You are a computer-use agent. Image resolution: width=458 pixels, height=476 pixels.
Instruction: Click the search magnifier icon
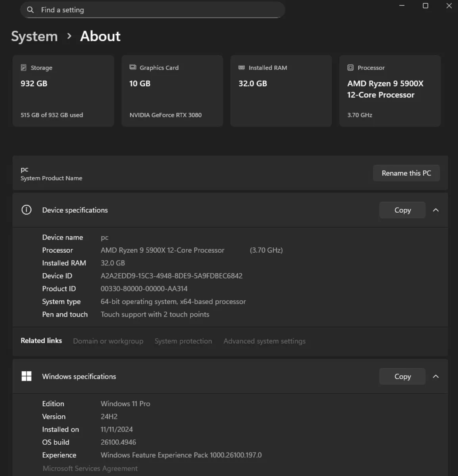[x=31, y=10]
